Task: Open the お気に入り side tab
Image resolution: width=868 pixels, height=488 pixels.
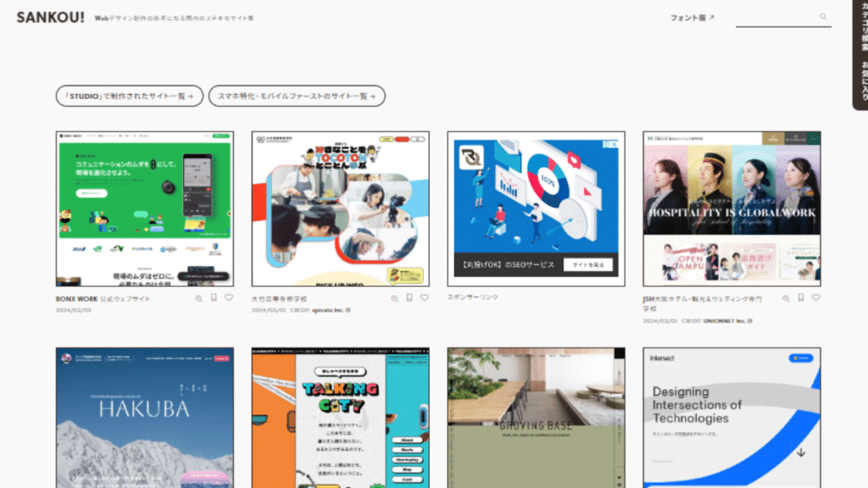Action: [x=863, y=80]
